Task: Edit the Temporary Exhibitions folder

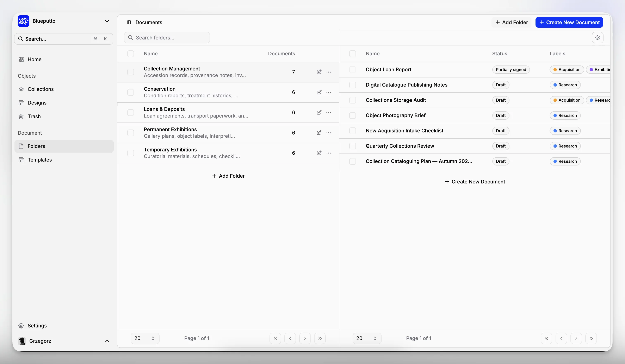Action: (x=319, y=153)
